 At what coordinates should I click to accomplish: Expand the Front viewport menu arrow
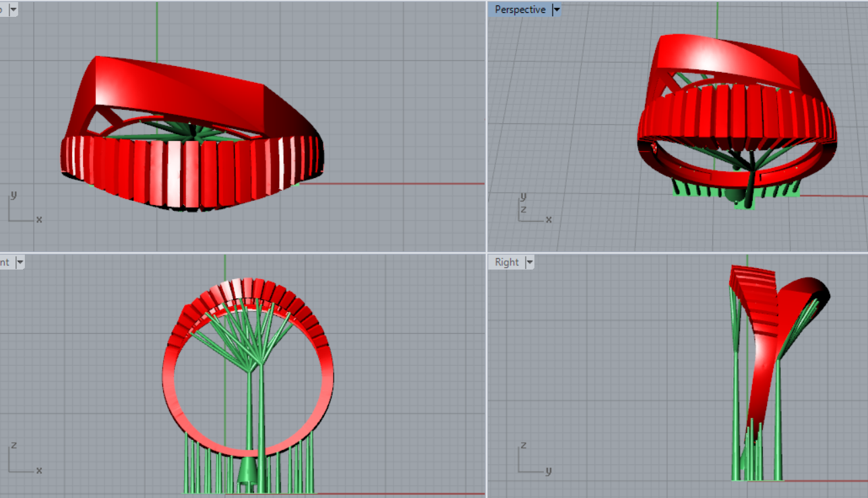tap(20, 262)
